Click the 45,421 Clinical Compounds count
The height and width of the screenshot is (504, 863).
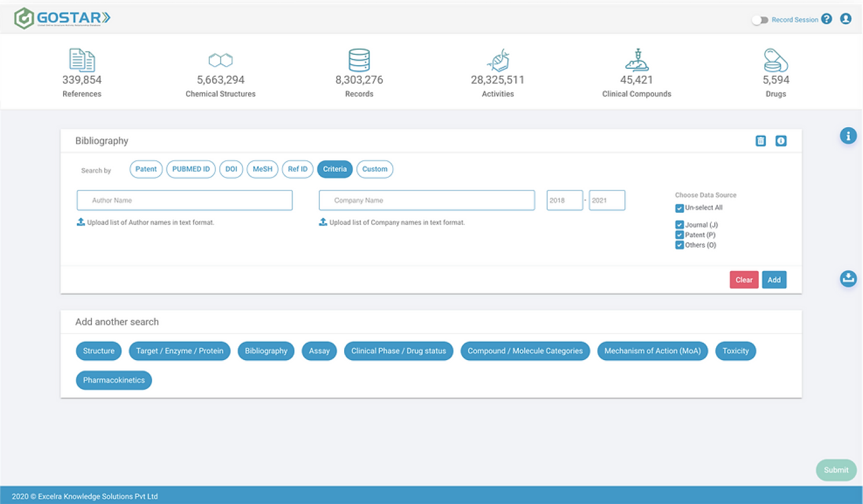pyautogui.click(x=637, y=80)
